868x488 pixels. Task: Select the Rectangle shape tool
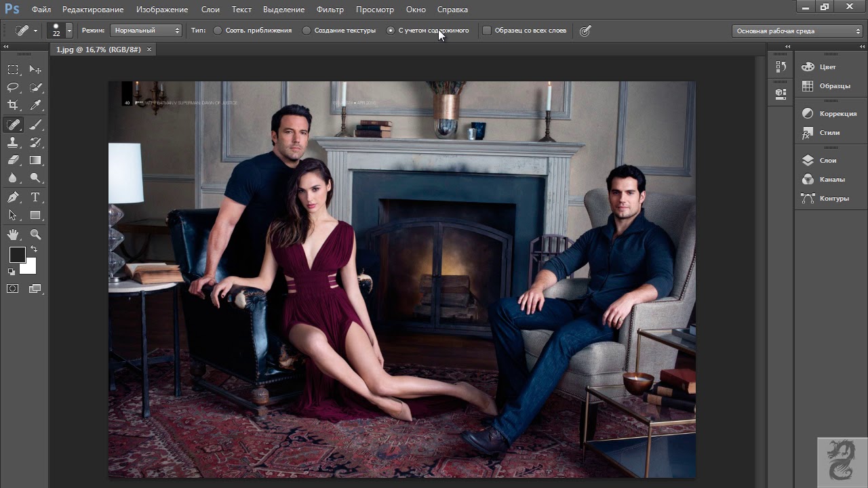coord(35,216)
